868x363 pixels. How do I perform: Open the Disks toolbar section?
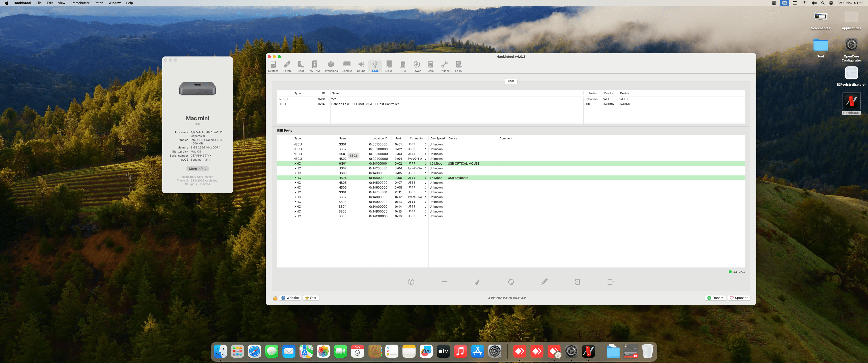pyautogui.click(x=389, y=66)
